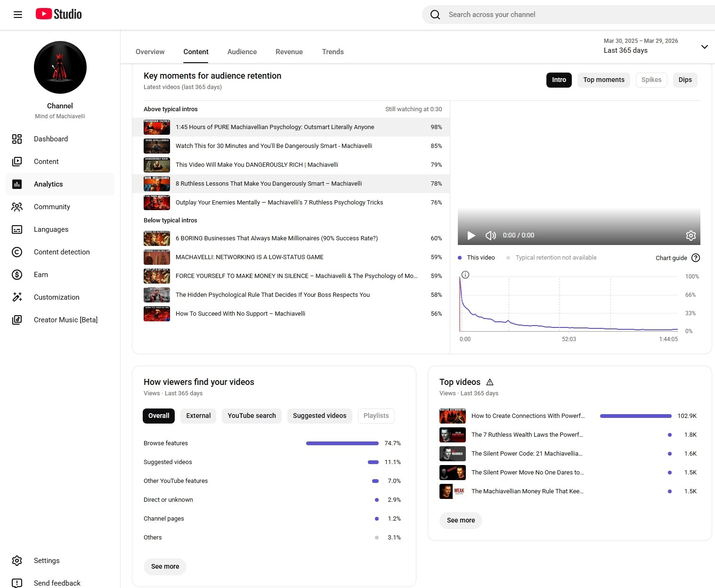
Task: Mute the video preview volume
Action: click(490, 236)
